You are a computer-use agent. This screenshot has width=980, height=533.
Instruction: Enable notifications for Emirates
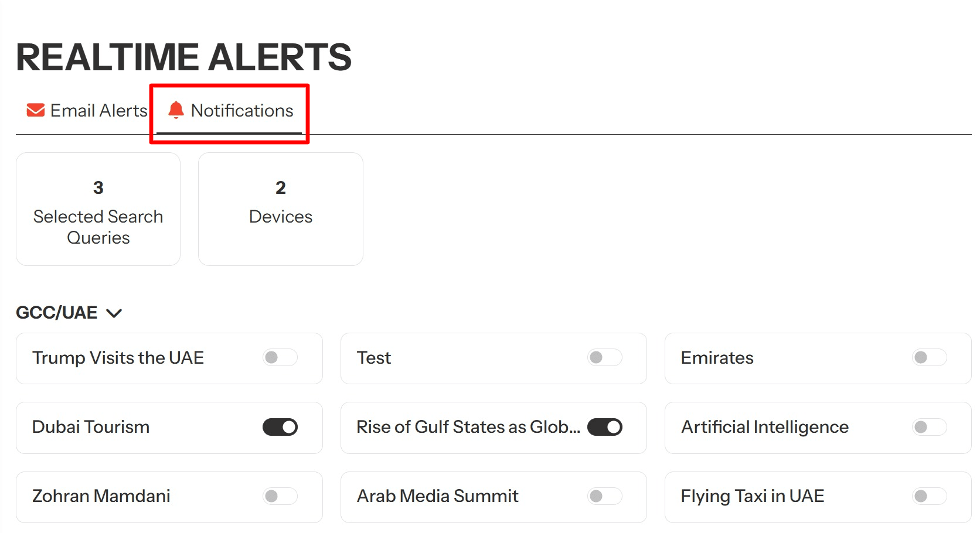929,357
